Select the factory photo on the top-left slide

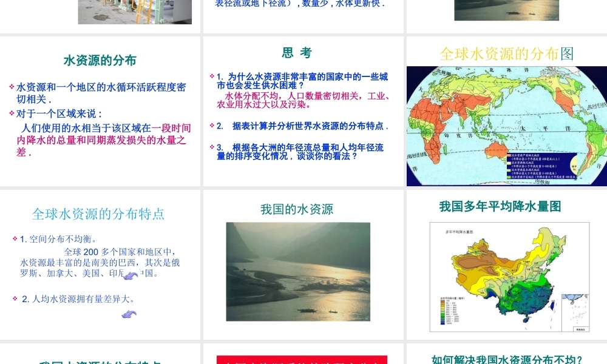click(x=135, y=12)
